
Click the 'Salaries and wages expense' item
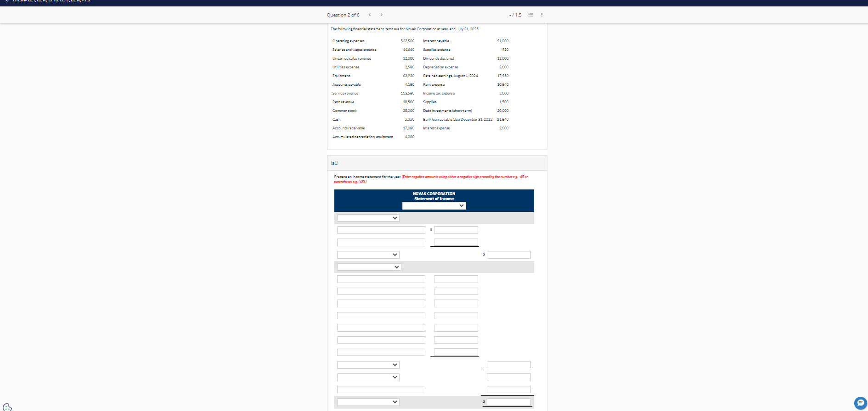coord(355,50)
